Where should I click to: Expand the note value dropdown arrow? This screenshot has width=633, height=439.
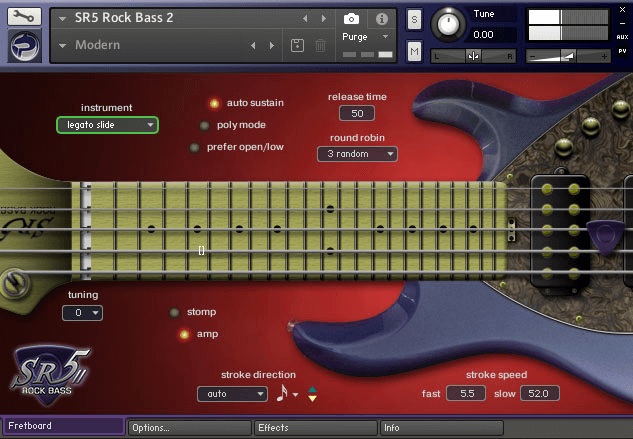click(x=296, y=395)
